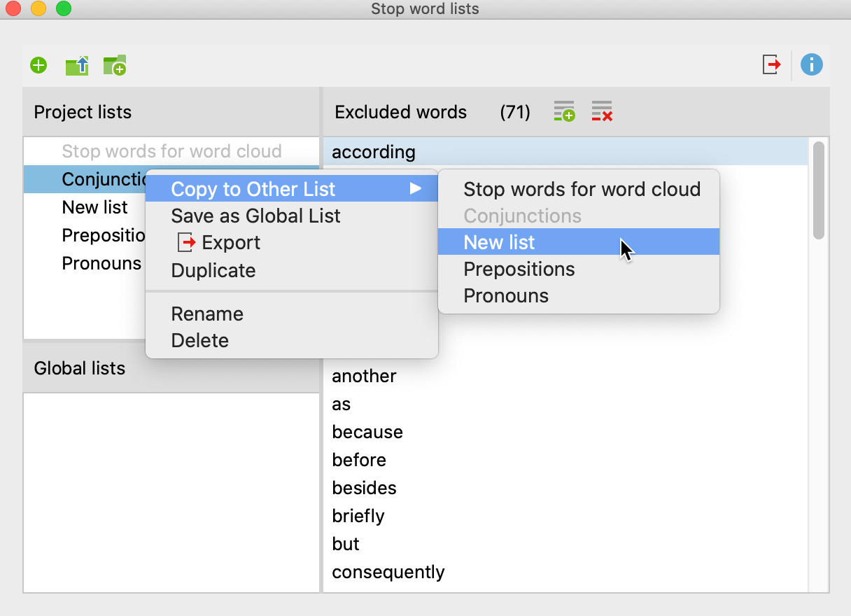Copy to the Prepositions list
Screen dimensions: 851x616
[x=519, y=269]
